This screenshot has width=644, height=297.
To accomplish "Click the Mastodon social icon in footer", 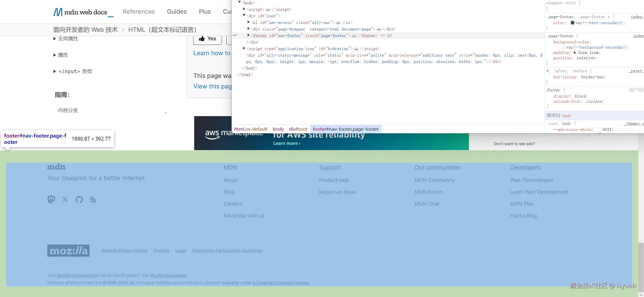I will [x=51, y=200].
